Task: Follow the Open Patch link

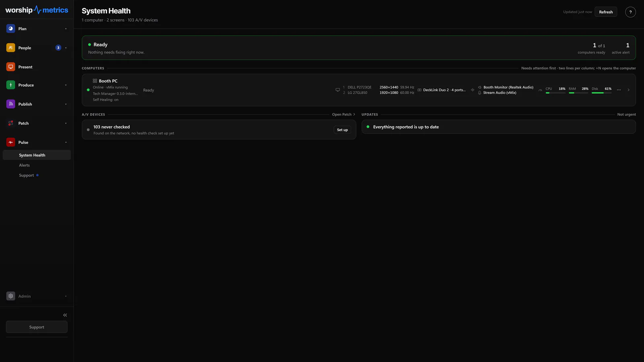Action: click(x=343, y=115)
